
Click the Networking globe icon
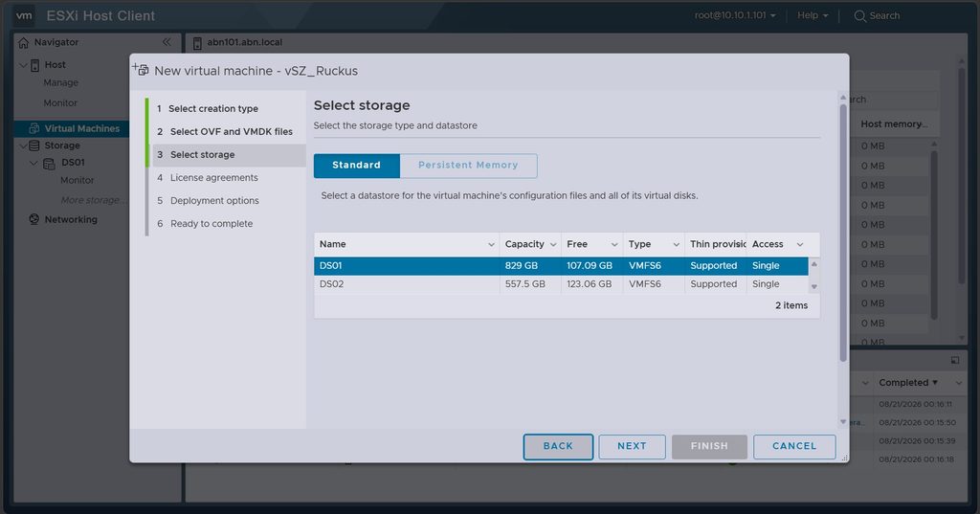pos(34,219)
